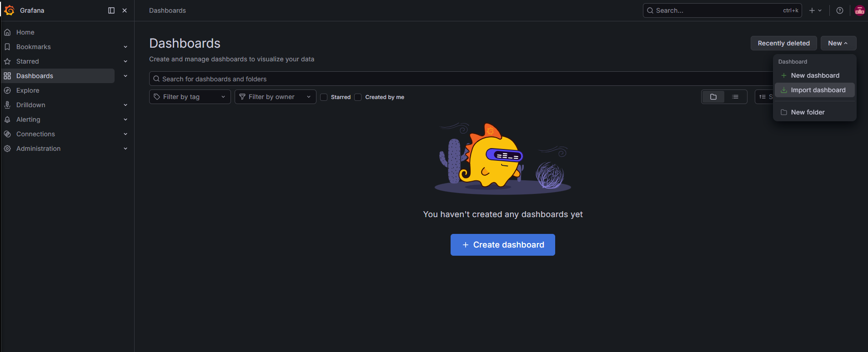Expand the Connections section chevron
Screen dimensions: 868x352
click(x=125, y=134)
